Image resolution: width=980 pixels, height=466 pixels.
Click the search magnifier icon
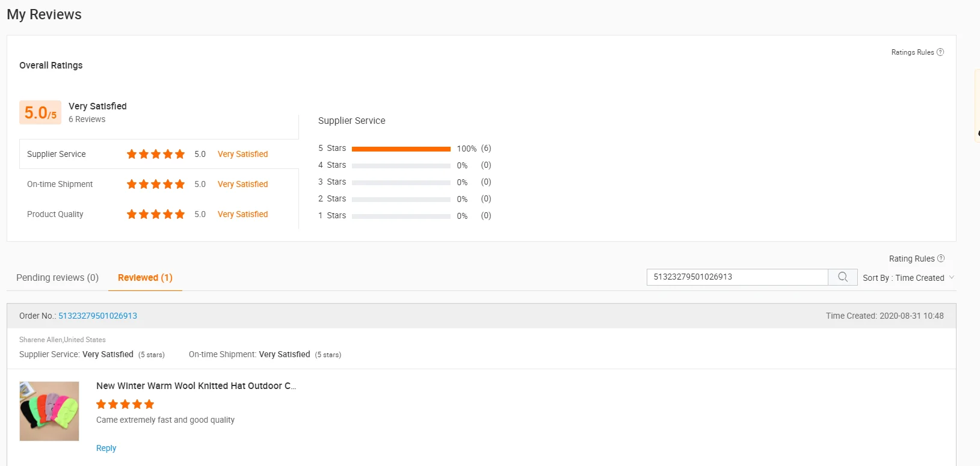tap(843, 277)
